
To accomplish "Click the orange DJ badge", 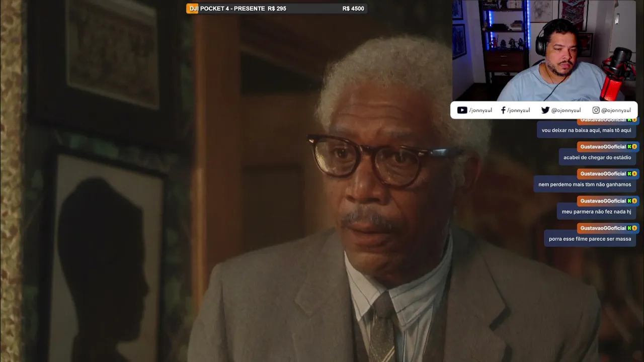I will coord(193,9).
